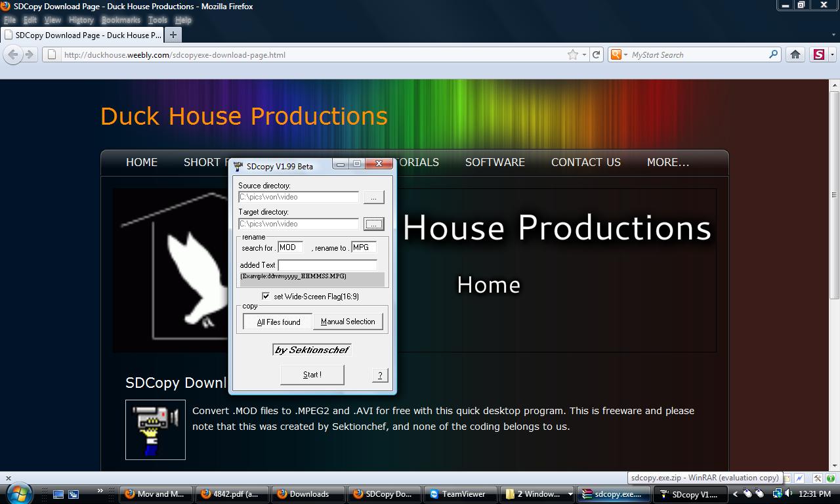Click the red S add-on toolbar icon
Screen dimensions: 840x504
pyautogui.click(x=818, y=54)
